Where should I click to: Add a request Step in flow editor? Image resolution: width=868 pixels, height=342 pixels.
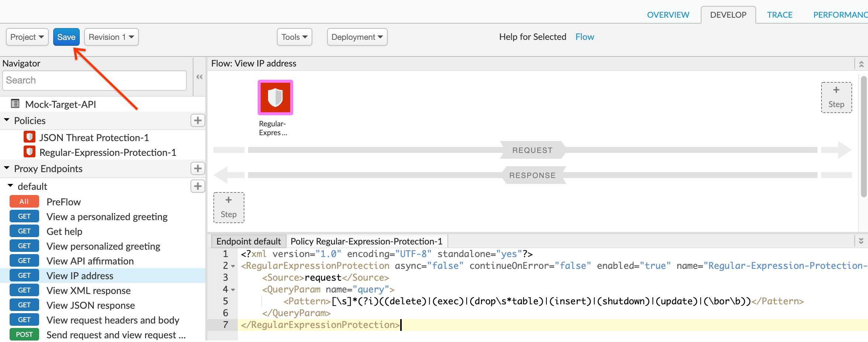pyautogui.click(x=836, y=98)
